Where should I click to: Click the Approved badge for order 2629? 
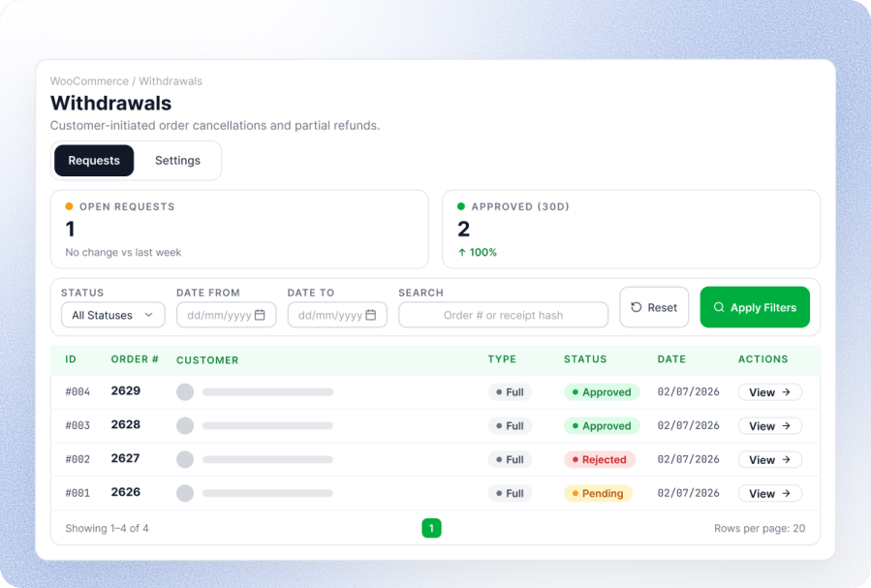point(602,392)
